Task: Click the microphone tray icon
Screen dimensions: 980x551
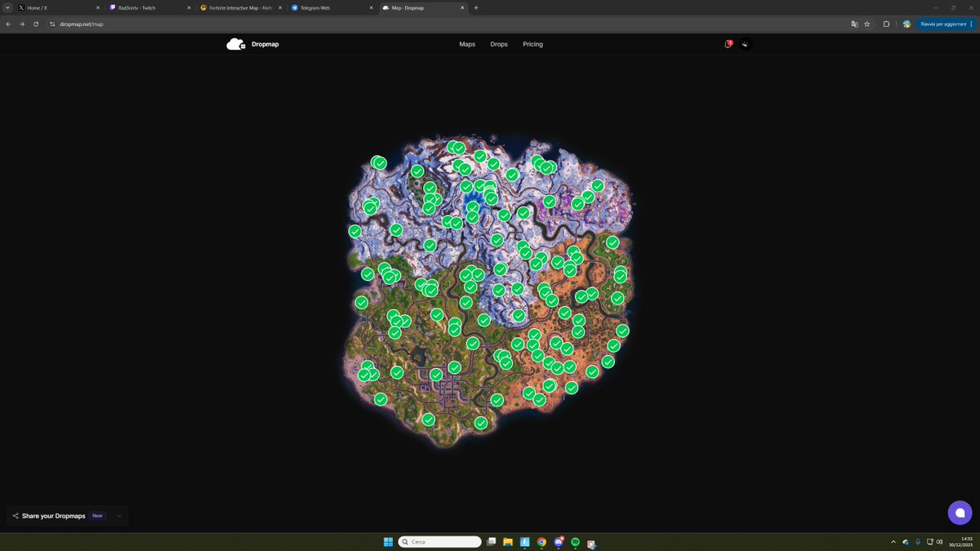Action: [x=918, y=542]
